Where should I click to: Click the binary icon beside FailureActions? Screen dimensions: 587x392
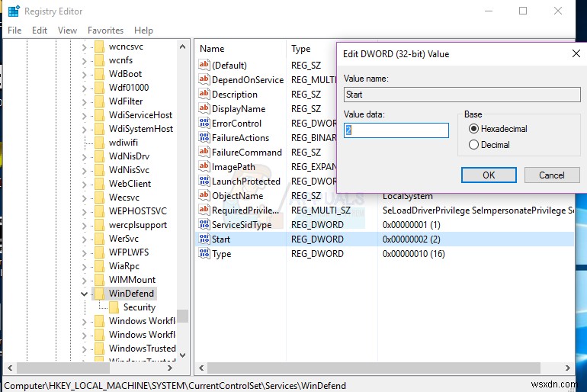tap(204, 137)
